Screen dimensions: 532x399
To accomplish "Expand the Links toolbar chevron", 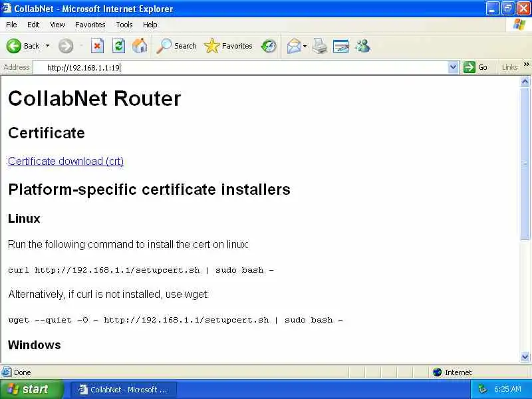I will coord(526,64).
